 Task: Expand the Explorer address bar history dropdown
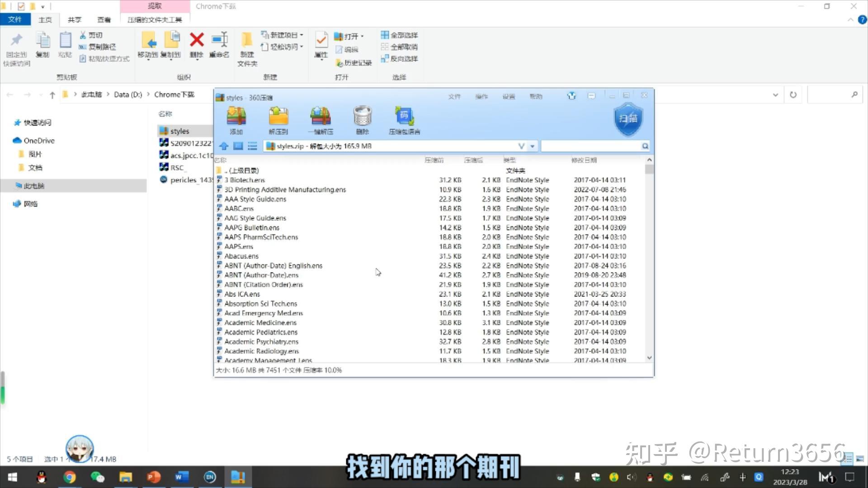tap(775, 95)
